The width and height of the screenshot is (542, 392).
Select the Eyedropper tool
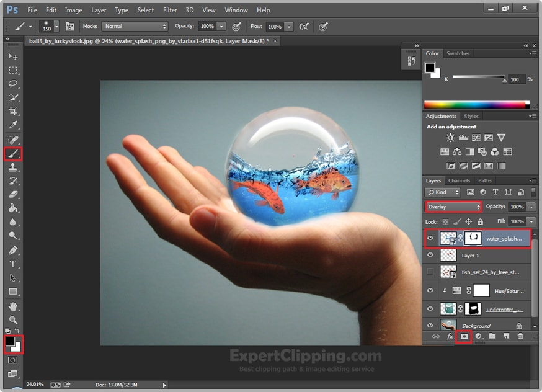pos(12,125)
